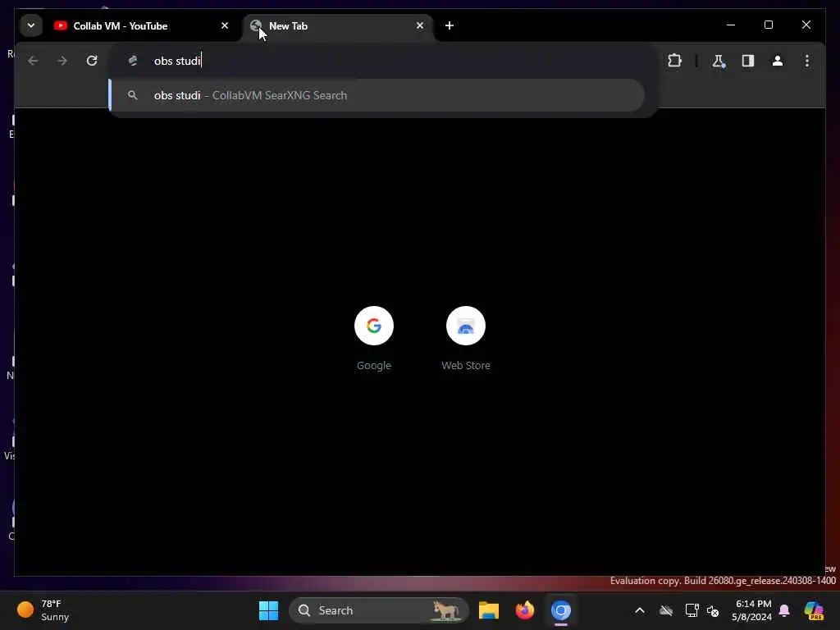The width and height of the screenshot is (840, 630).
Task: Click the address bar containing obs studi
Action: [382, 61]
